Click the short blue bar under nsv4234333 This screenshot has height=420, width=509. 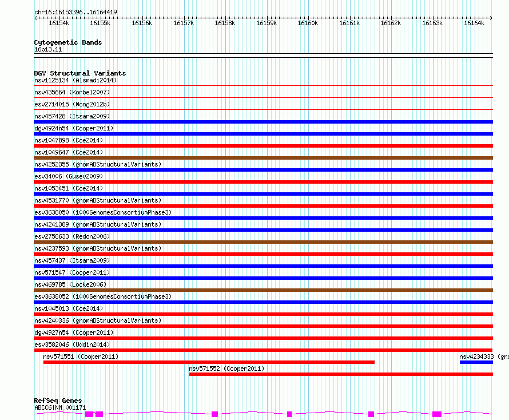coord(476,362)
